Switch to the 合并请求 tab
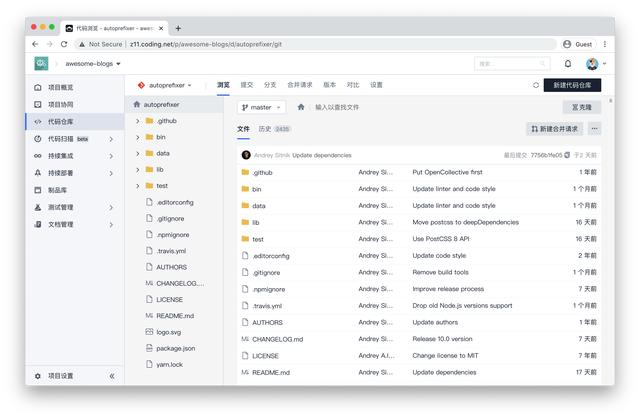Screen dimensions: 640x419 pyautogui.click(x=300, y=85)
